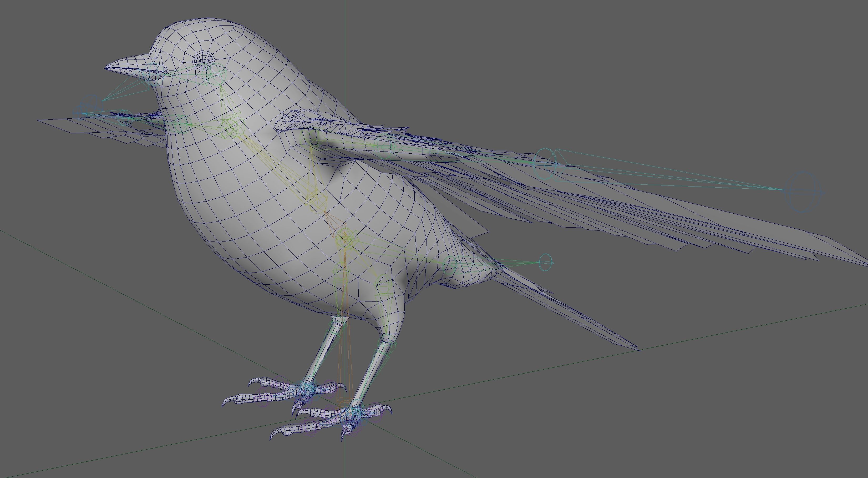Select the cyan circle control on the mid right wing
Viewport: 868px width, 478px height.
coord(545,164)
